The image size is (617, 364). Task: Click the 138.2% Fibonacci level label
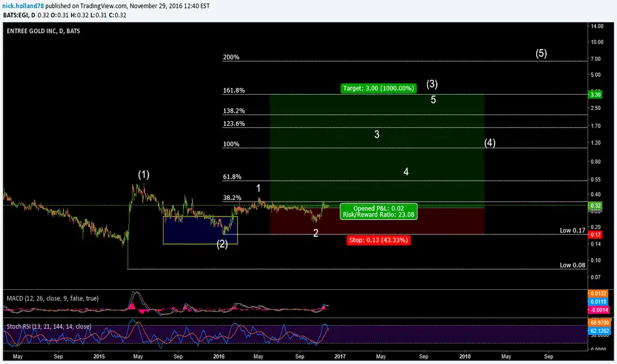[234, 111]
